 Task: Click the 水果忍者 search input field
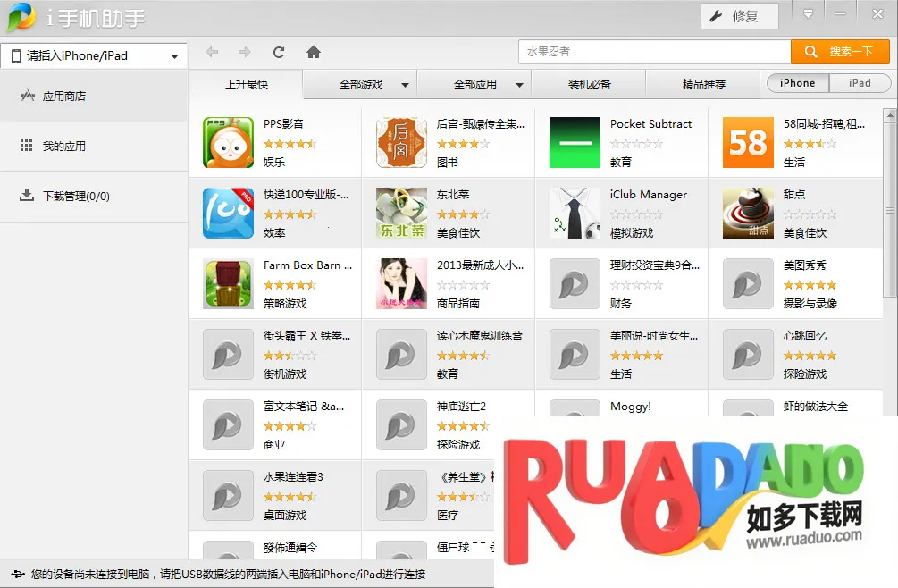[x=654, y=52]
